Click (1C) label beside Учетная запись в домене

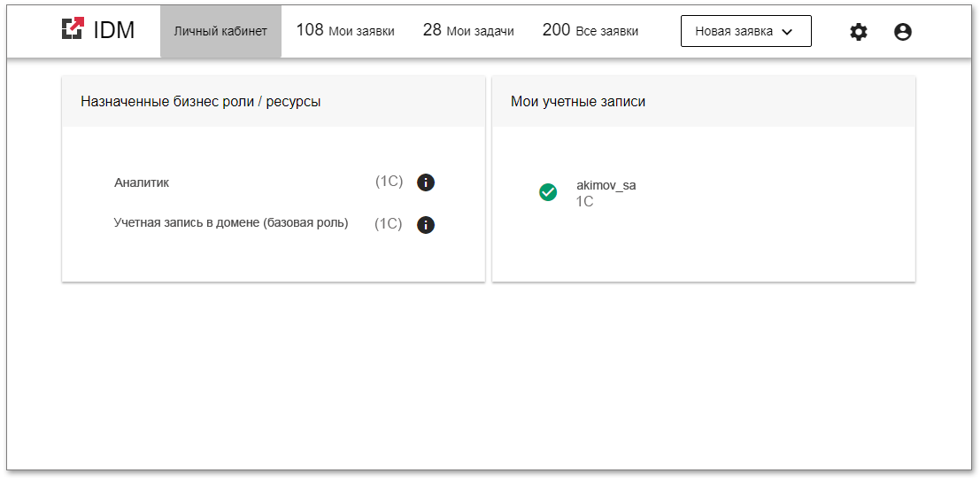coord(388,223)
